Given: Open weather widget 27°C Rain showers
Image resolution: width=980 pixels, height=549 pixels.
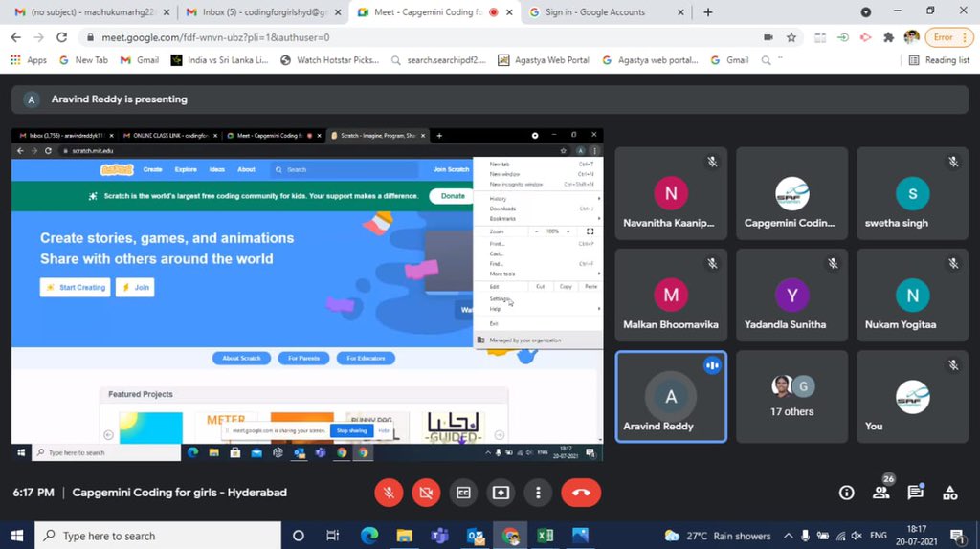Looking at the screenshot, I should point(718,536).
